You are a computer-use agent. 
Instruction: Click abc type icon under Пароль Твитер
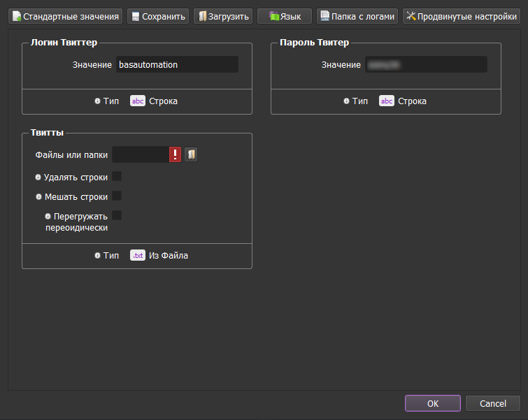[387, 101]
